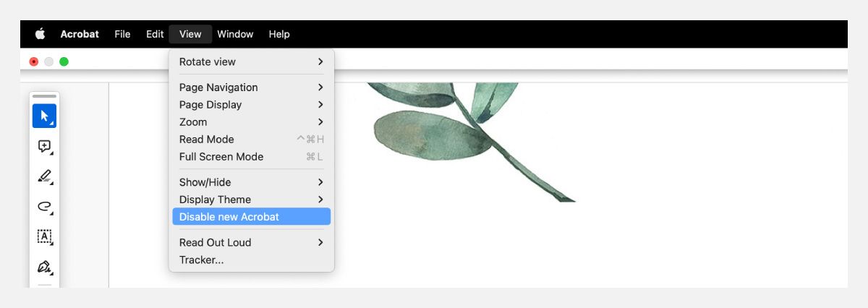Open the Window menu

click(x=235, y=34)
